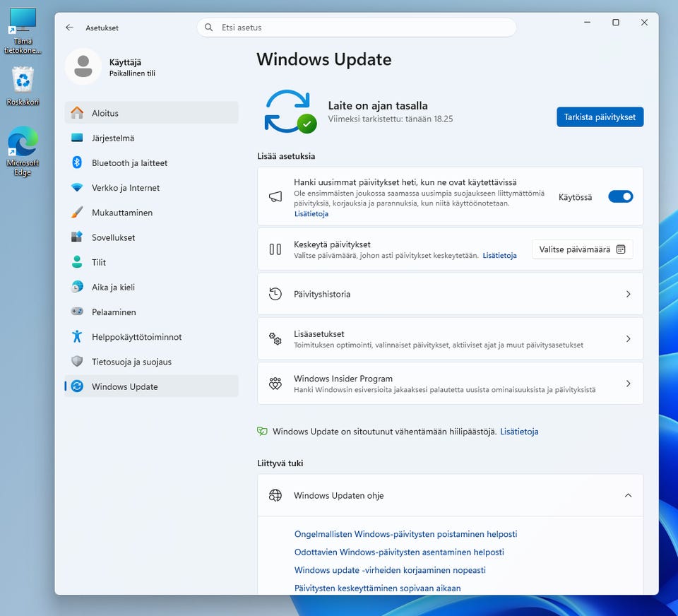Open Lisätietoja link about carbon emissions

(x=519, y=432)
